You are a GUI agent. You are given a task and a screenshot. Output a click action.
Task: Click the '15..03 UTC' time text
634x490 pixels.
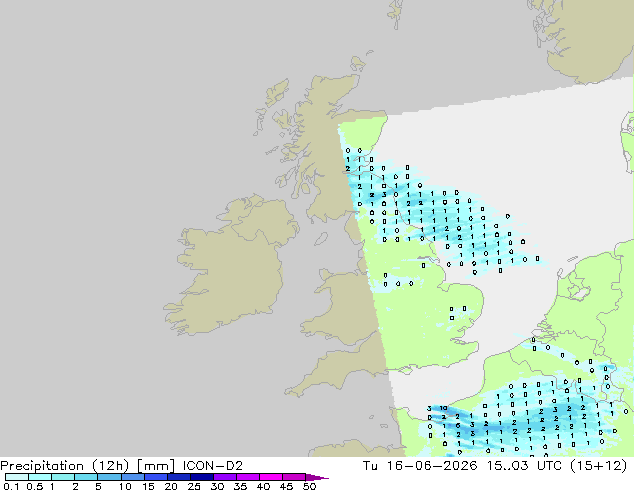click(524, 466)
